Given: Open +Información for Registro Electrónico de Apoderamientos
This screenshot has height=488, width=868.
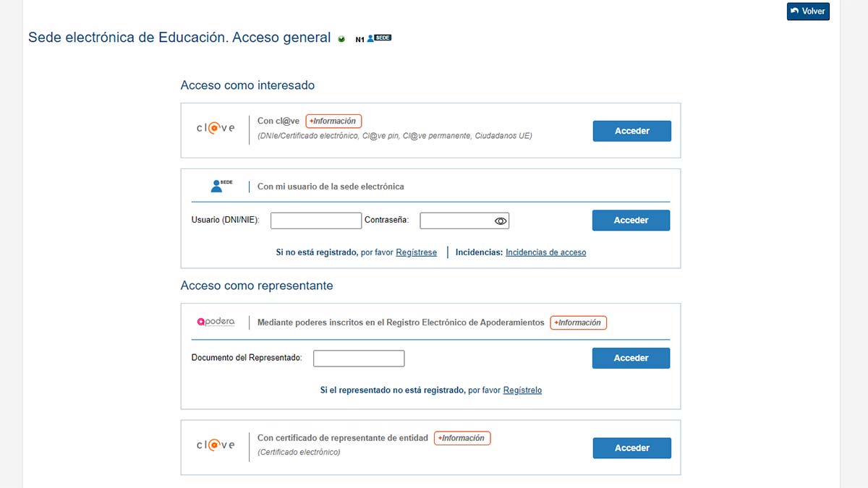Looking at the screenshot, I should click(x=578, y=322).
